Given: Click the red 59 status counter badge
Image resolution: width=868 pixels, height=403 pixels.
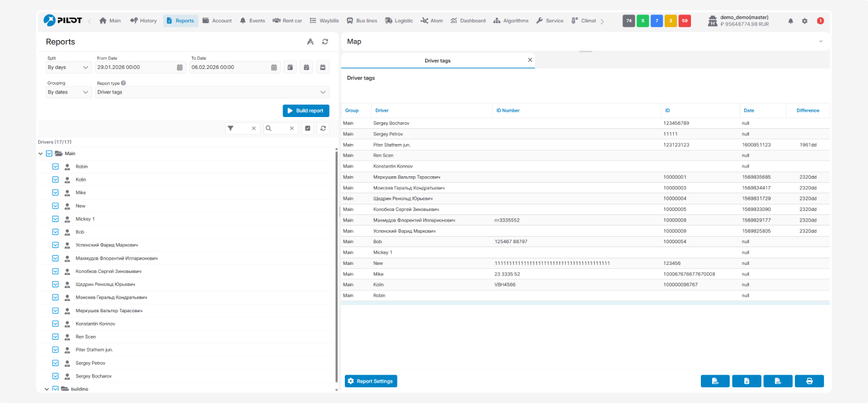Looking at the screenshot, I should (684, 21).
